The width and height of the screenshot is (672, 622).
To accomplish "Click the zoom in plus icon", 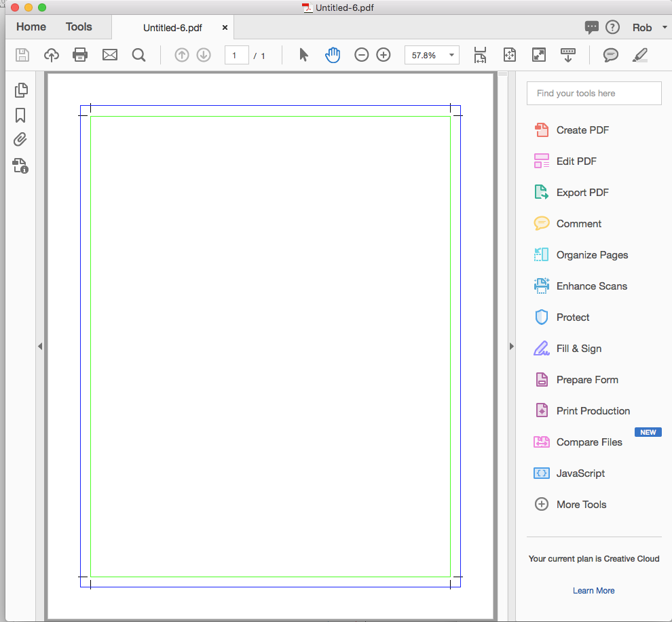I will 384,55.
